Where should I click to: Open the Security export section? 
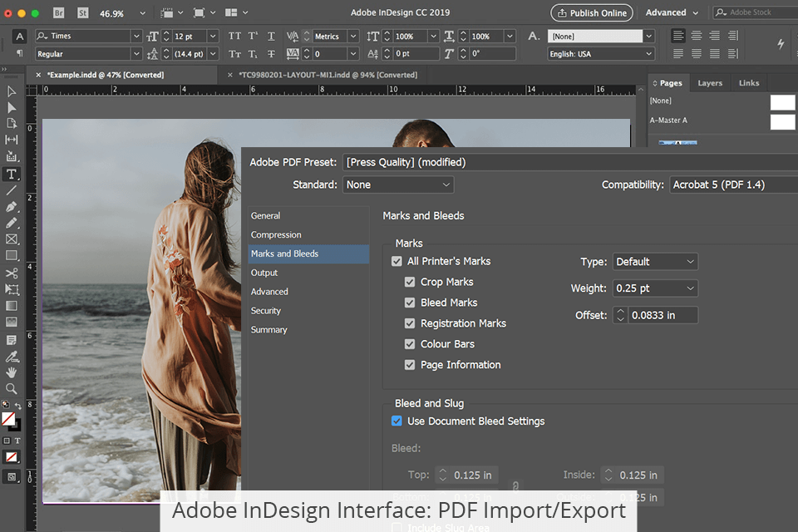308,311
